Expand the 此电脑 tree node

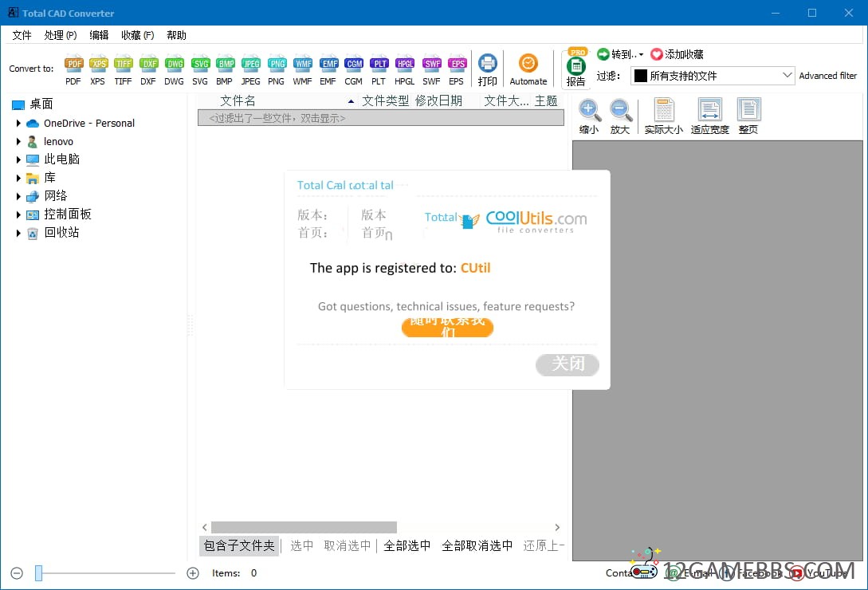coord(18,159)
